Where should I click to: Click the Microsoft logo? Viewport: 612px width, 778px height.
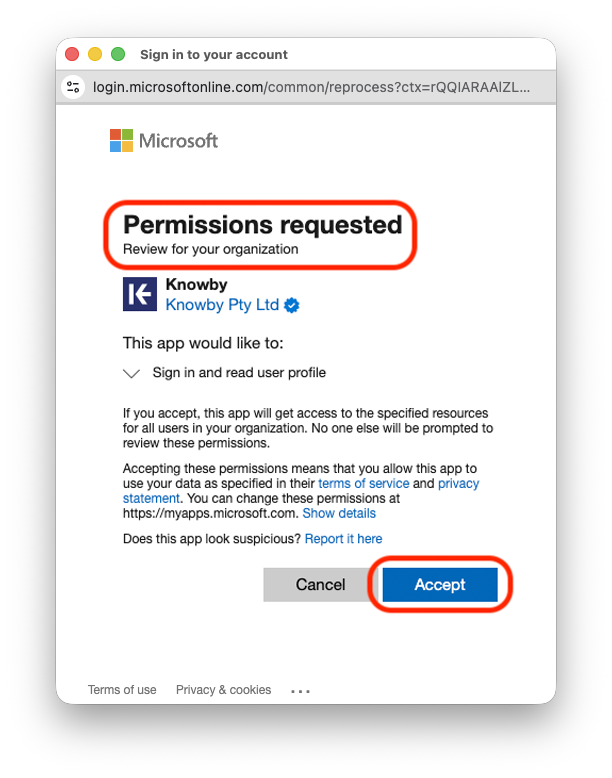click(164, 141)
